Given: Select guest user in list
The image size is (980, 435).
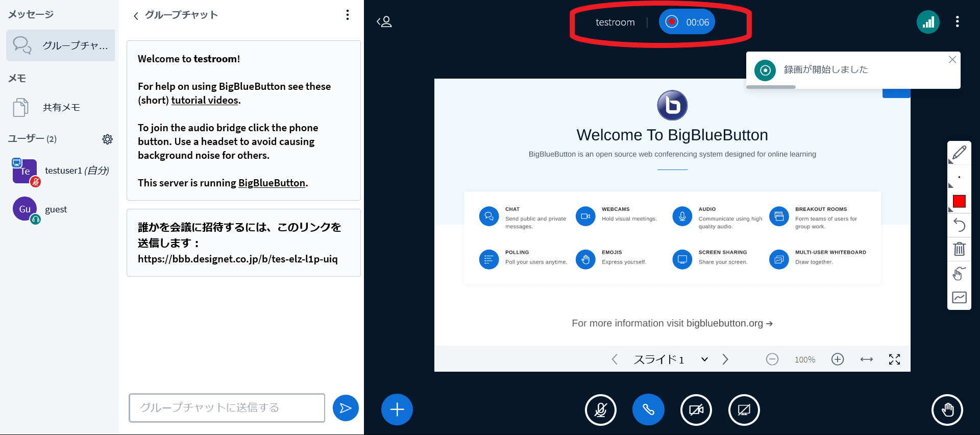Looking at the screenshot, I should click(x=61, y=209).
